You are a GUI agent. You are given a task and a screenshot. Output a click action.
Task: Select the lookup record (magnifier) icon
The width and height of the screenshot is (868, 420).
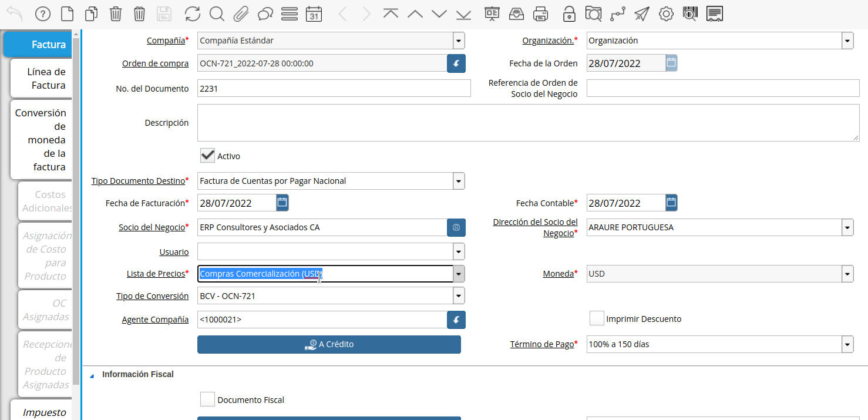217,14
